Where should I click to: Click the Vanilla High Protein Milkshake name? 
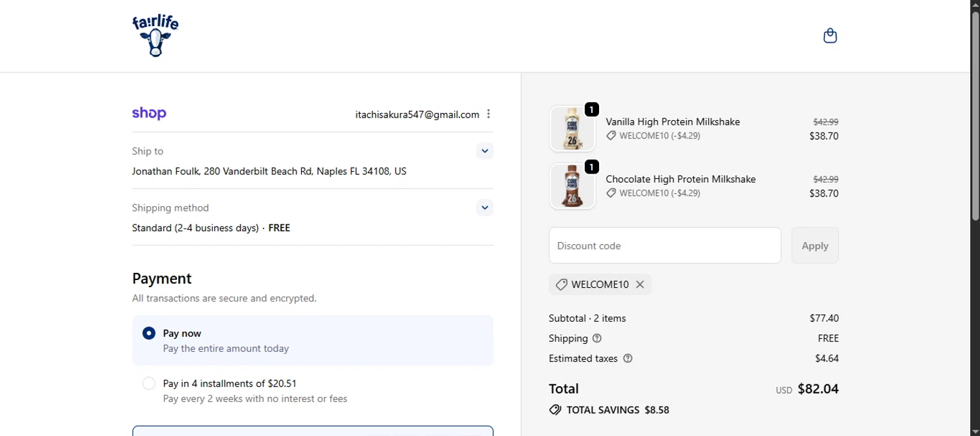tap(673, 121)
